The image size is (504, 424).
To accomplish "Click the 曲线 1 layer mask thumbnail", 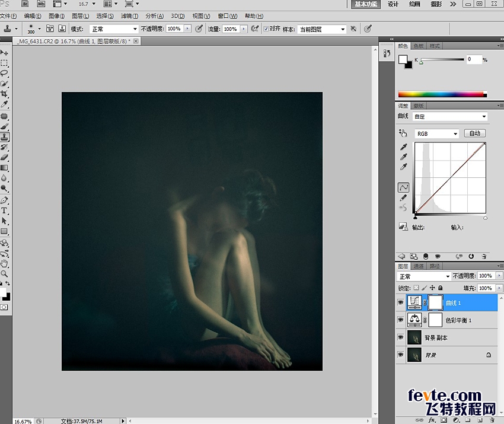I will 436,302.
